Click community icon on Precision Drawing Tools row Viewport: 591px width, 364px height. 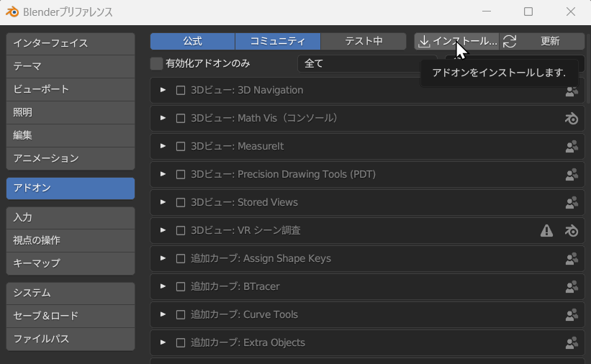click(x=572, y=175)
